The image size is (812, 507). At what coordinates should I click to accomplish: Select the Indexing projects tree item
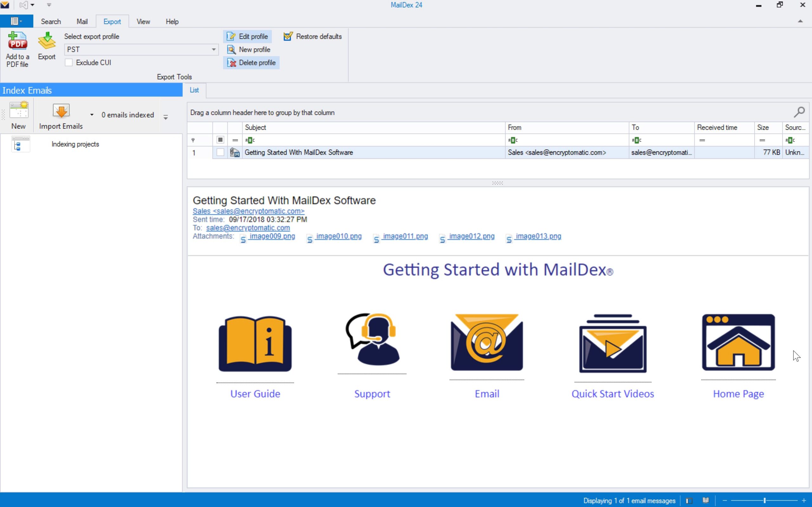(x=75, y=144)
